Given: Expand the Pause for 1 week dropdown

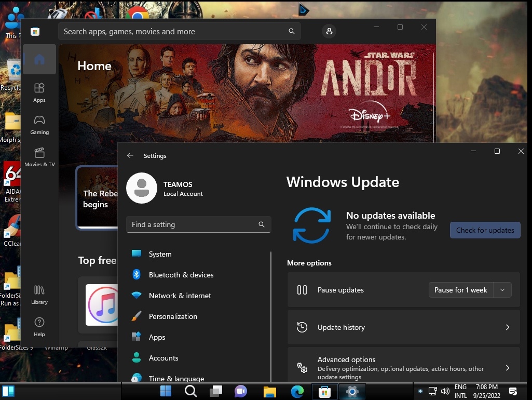Looking at the screenshot, I should coord(502,290).
